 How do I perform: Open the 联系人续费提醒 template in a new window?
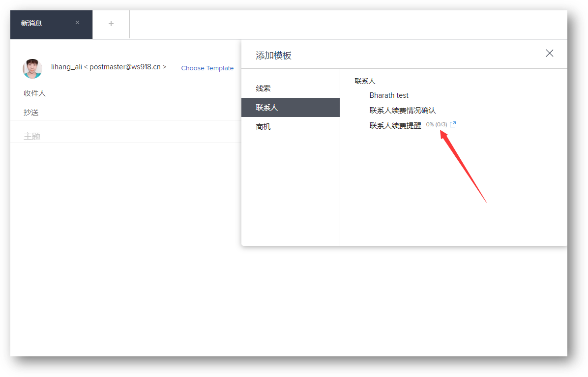click(x=453, y=124)
